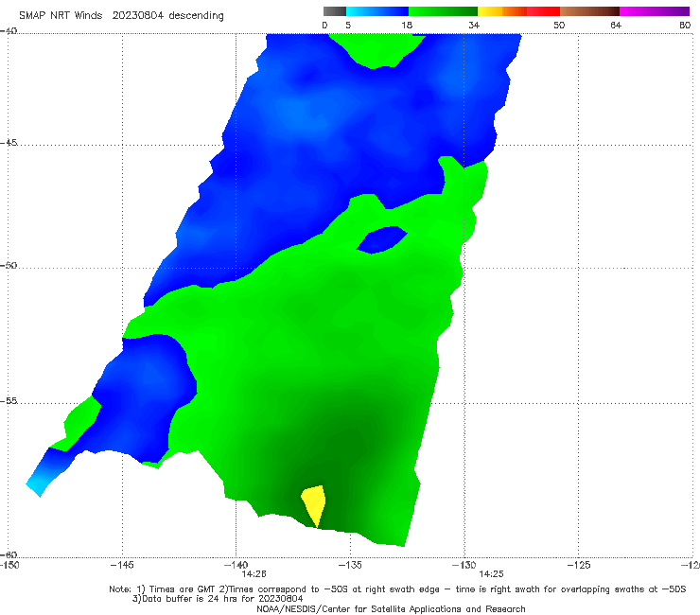The width and height of the screenshot is (700, 615).
Task: Click the latitude axis label "-55"
Action: click(9, 400)
